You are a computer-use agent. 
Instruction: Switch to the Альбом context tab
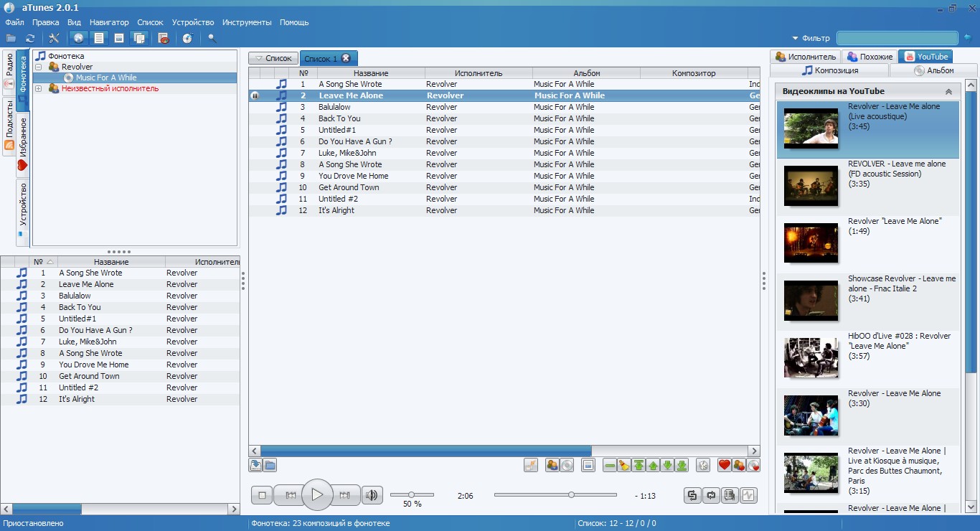[933, 70]
